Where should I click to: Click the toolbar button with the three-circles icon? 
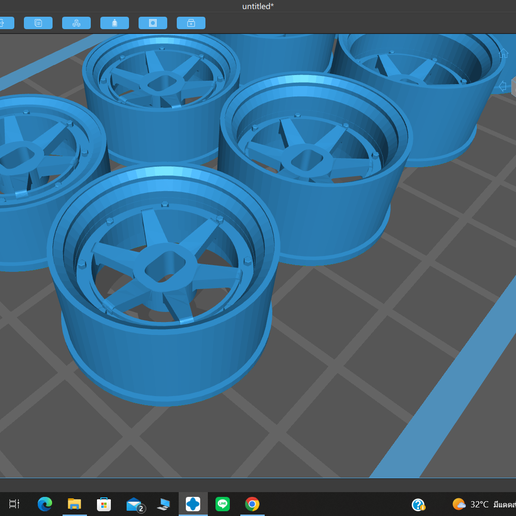(76, 23)
